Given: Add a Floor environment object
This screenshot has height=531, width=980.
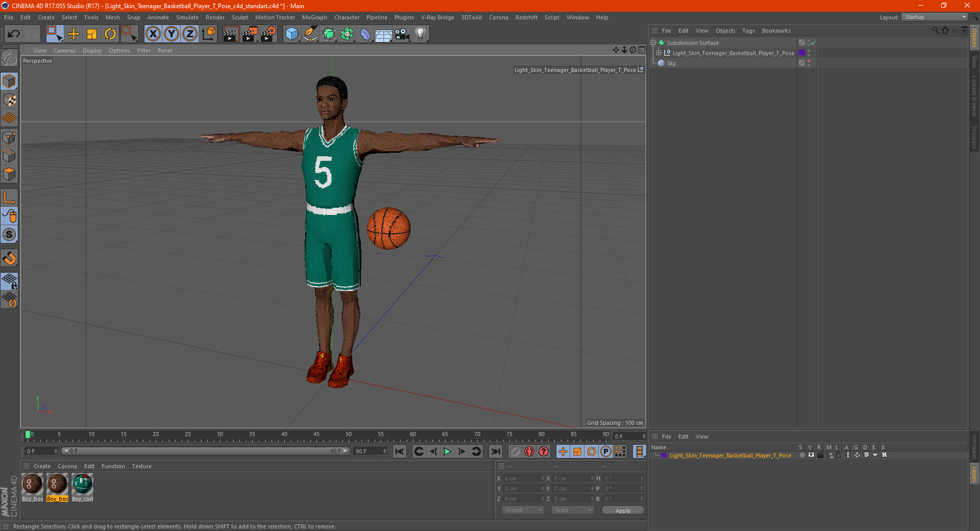Looking at the screenshot, I should (384, 34).
